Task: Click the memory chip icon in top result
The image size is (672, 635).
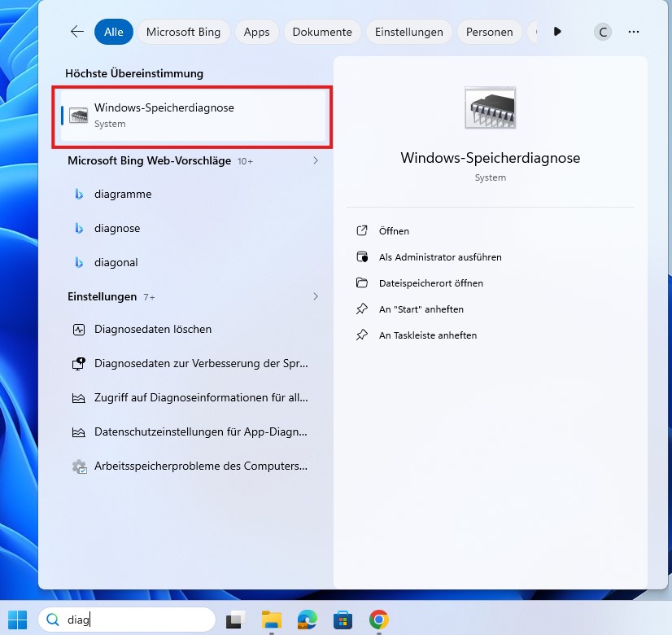Action: point(78,116)
